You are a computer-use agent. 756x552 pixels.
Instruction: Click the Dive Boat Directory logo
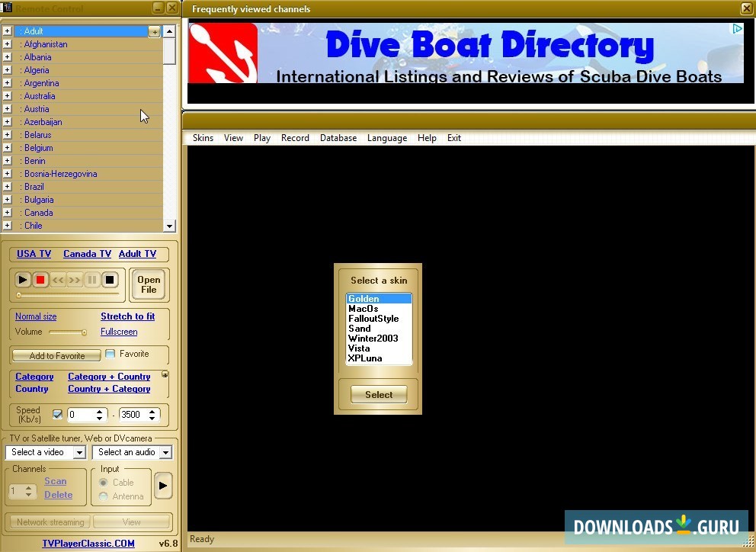coord(223,53)
